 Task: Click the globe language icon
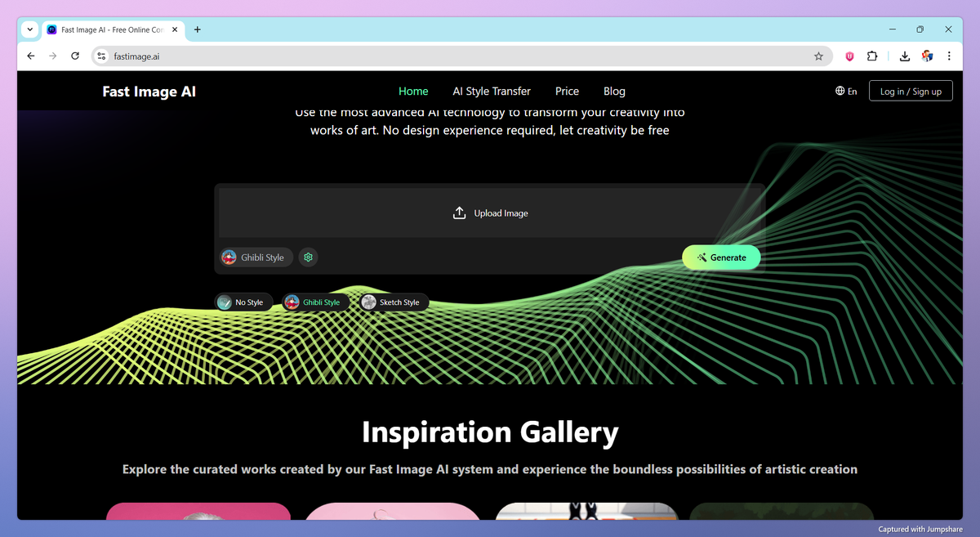click(840, 91)
